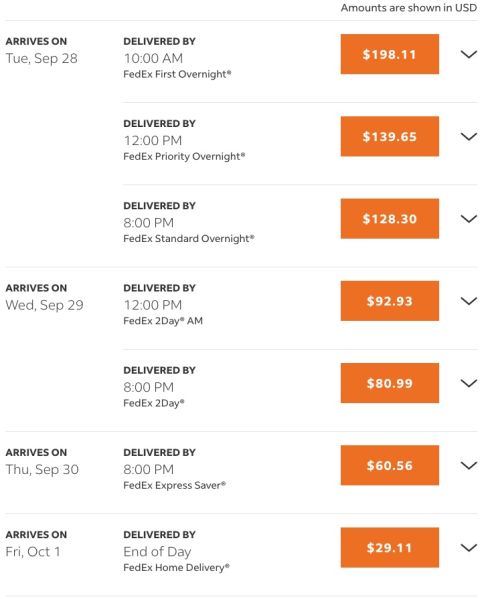Expand details for FedEx Home Delivery
The height and width of the screenshot is (599, 480).
click(x=469, y=547)
